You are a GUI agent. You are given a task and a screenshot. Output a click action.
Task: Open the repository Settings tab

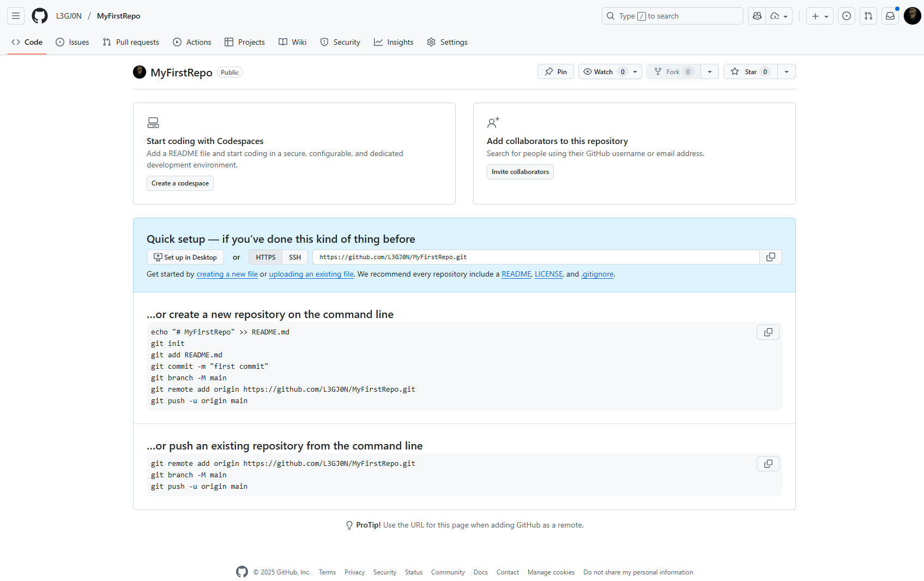click(x=447, y=41)
